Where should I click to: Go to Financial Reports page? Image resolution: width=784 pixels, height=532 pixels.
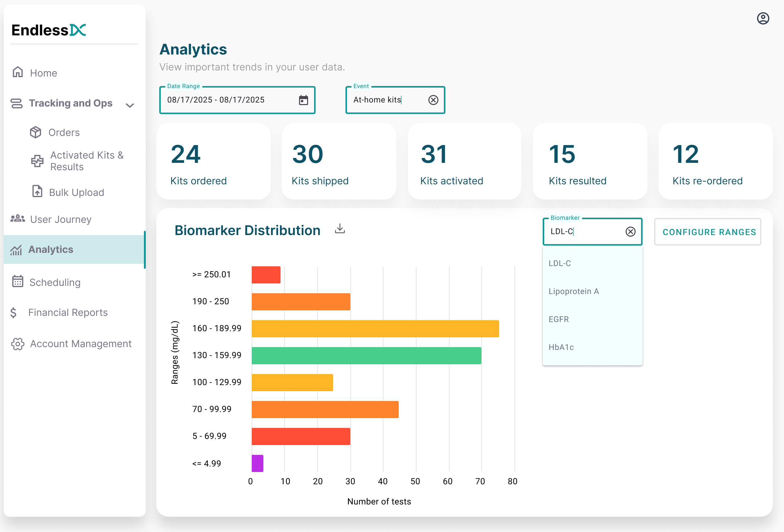(x=68, y=313)
